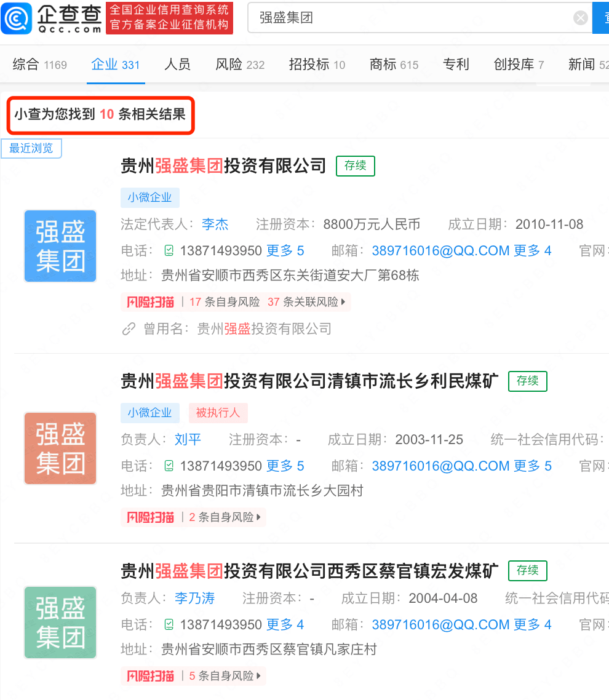Click the email 389716016@QQ.COM in 宏发煤矿 row
This screenshot has width=609, height=700.
tap(440, 624)
